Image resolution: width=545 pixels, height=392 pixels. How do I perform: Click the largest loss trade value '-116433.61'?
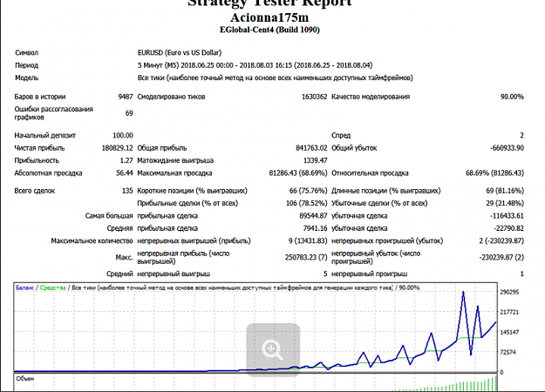tap(507, 216)
